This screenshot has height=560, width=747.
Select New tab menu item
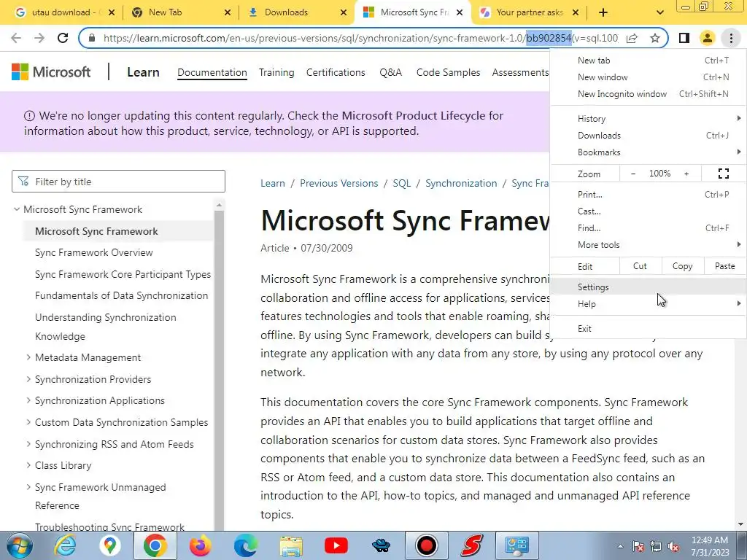point(649,61)
